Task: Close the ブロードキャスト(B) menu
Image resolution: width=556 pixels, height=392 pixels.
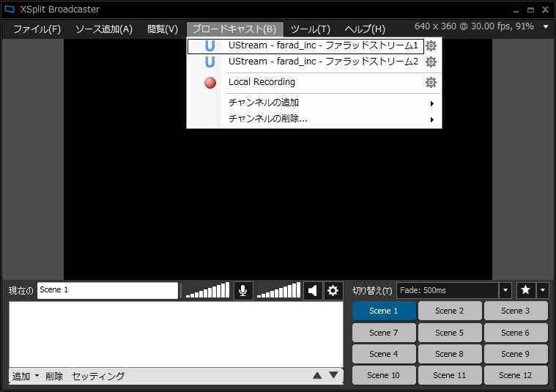Action: click(234, 29)
